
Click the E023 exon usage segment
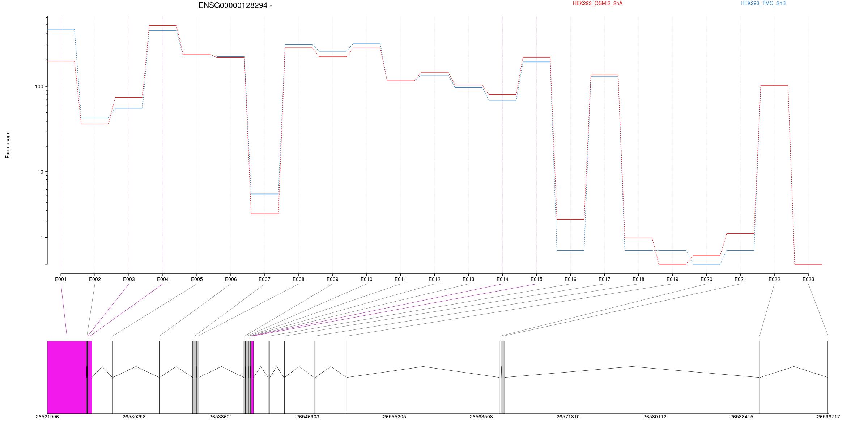[x=808, y=264]
